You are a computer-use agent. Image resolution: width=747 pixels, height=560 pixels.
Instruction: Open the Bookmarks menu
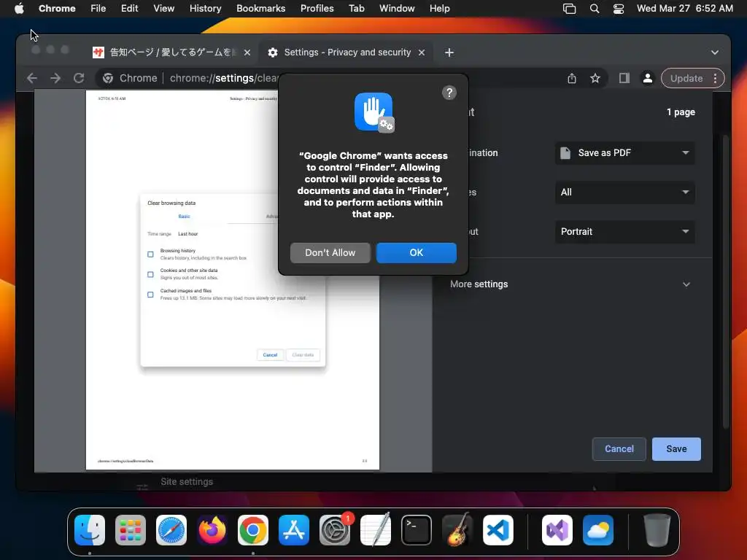click(260, 8)
